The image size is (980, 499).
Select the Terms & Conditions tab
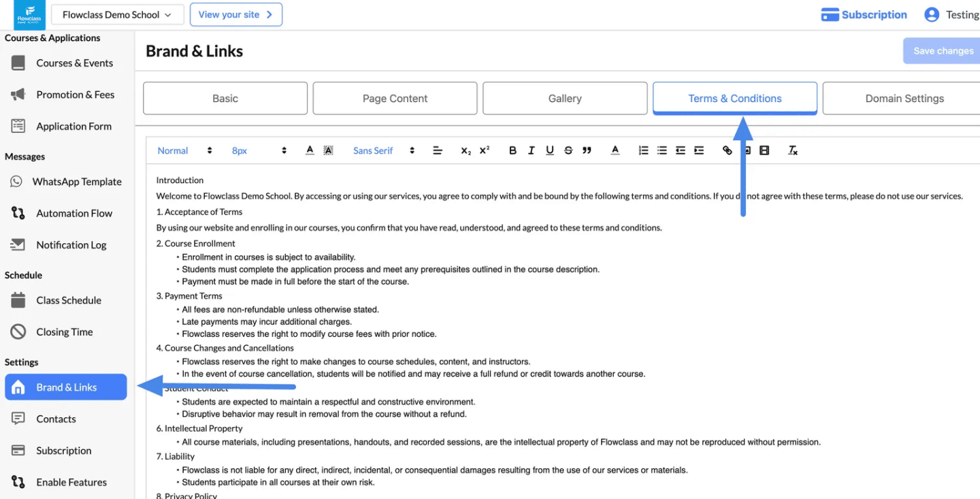click(735, 98)
